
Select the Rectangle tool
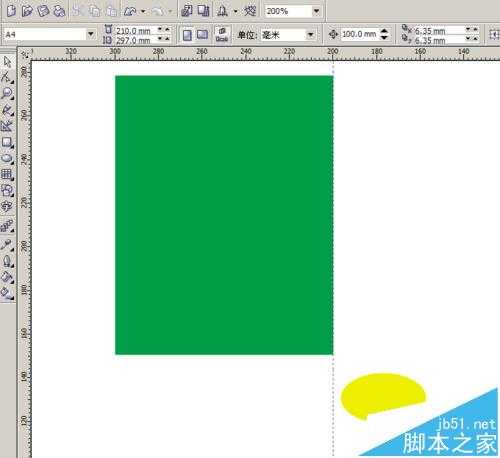(7, 142)
